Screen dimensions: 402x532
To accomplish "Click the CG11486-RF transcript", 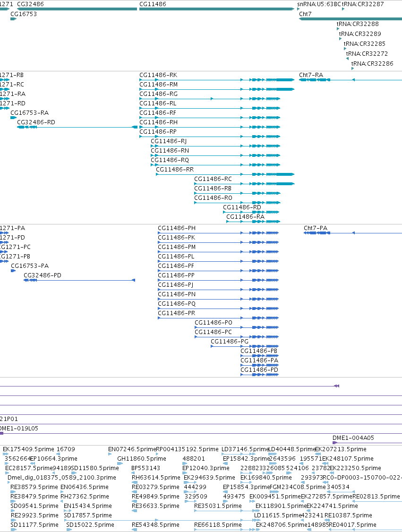I will 210,118.
